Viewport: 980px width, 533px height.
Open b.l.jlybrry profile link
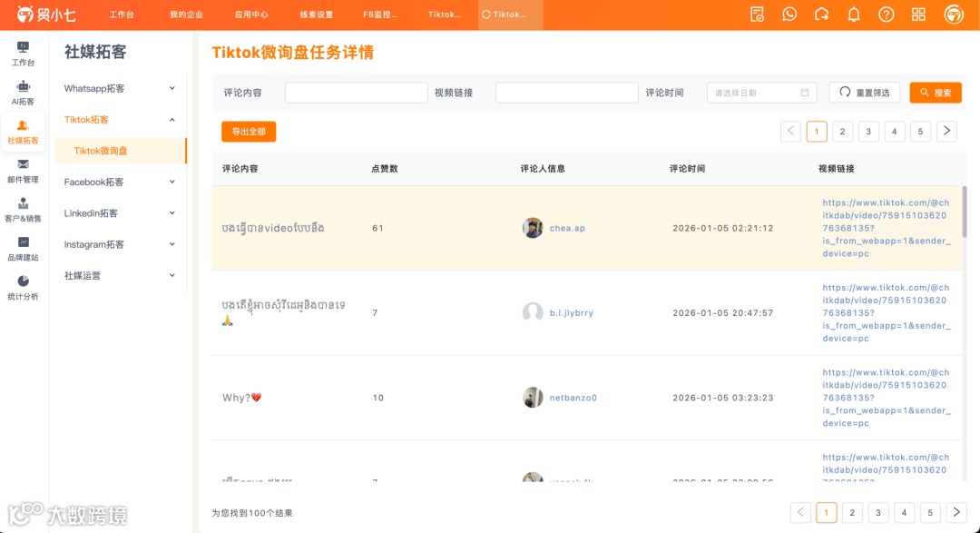point(572,312)
